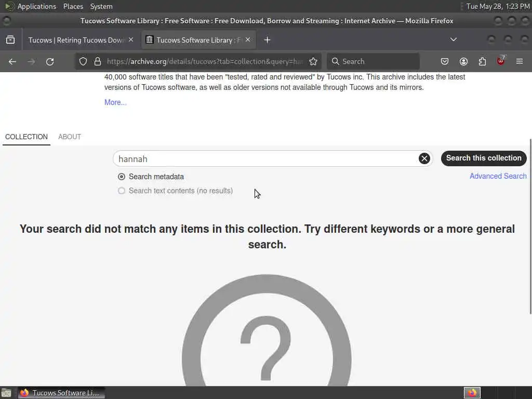Click the 'did not match any items' message
This screenshot has height=399, width=532.
[268, 237]
